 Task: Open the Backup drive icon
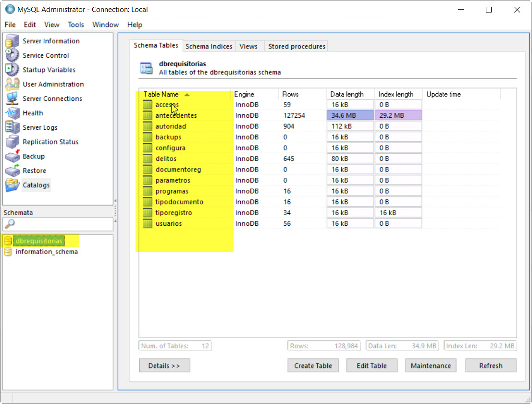point(12,157)
